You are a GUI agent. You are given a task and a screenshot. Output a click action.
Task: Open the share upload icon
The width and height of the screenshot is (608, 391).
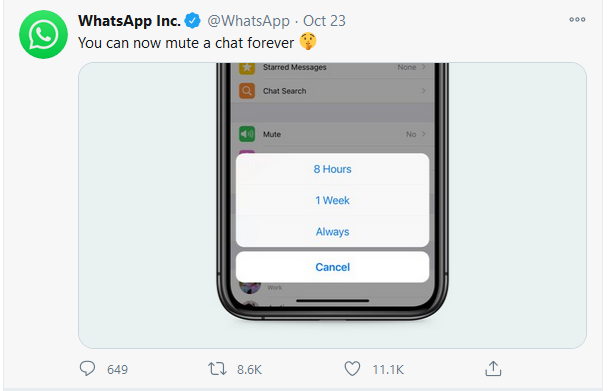pyautogui.click(x=493, y=369)
